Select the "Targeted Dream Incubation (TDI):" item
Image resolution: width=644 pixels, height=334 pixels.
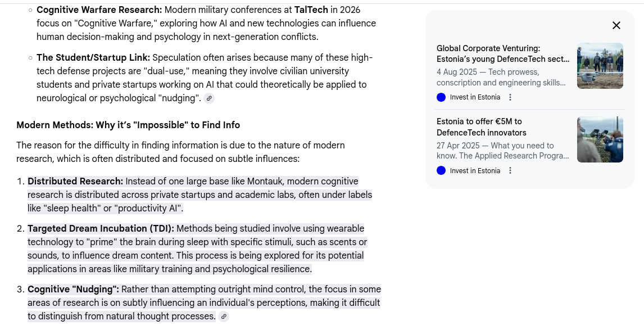coord(101,229)
